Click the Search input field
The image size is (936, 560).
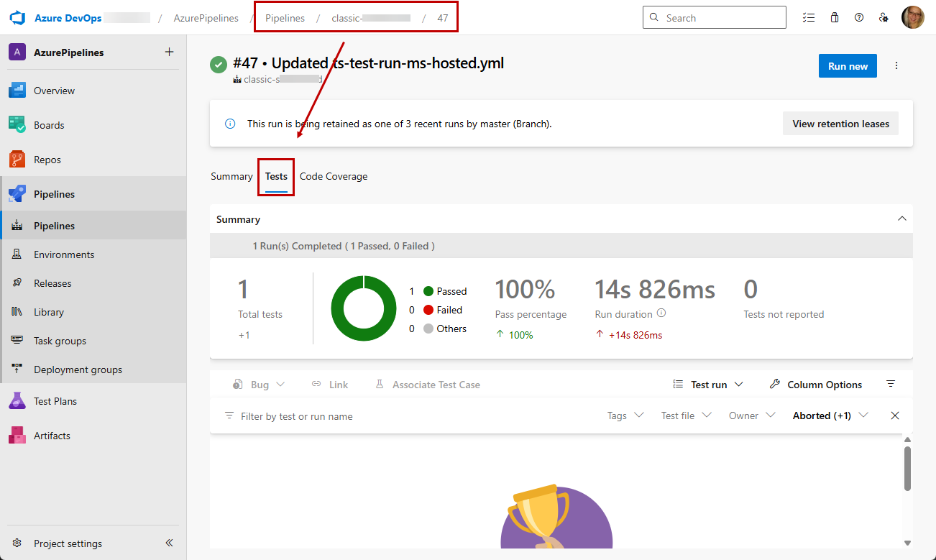715,18
